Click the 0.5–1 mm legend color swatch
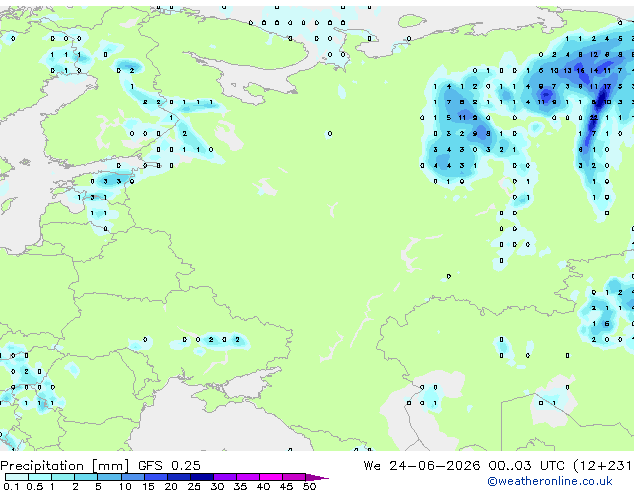Viewport: 634px width, 490px height. [x=40, y=477]
